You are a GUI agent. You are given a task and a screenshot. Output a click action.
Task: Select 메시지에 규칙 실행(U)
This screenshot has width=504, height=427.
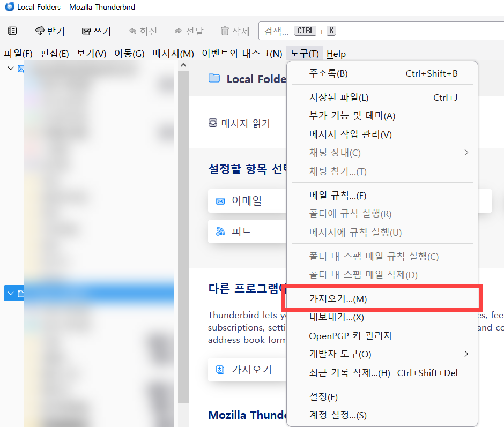coord(382,233)
